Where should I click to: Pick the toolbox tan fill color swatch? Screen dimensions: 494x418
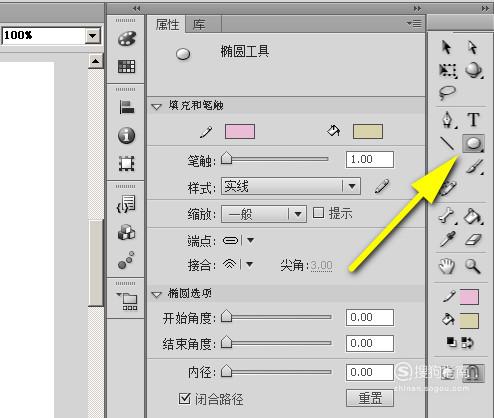pos(469,321)
